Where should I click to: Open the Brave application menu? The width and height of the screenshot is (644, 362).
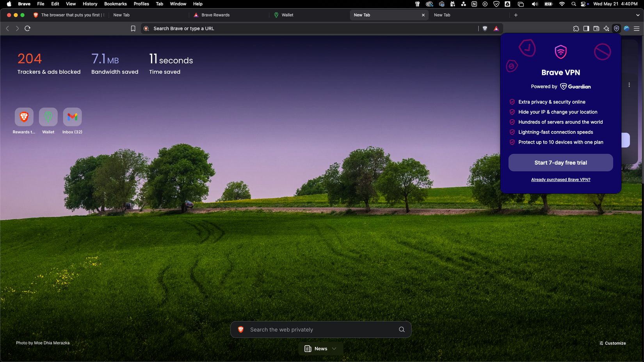coord(24,4)
